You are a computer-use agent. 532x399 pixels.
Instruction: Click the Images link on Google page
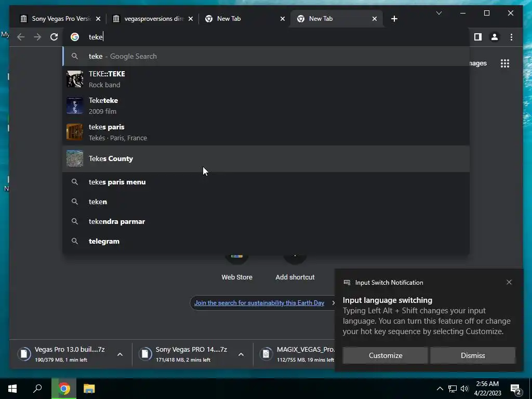[x=478, y=63]
